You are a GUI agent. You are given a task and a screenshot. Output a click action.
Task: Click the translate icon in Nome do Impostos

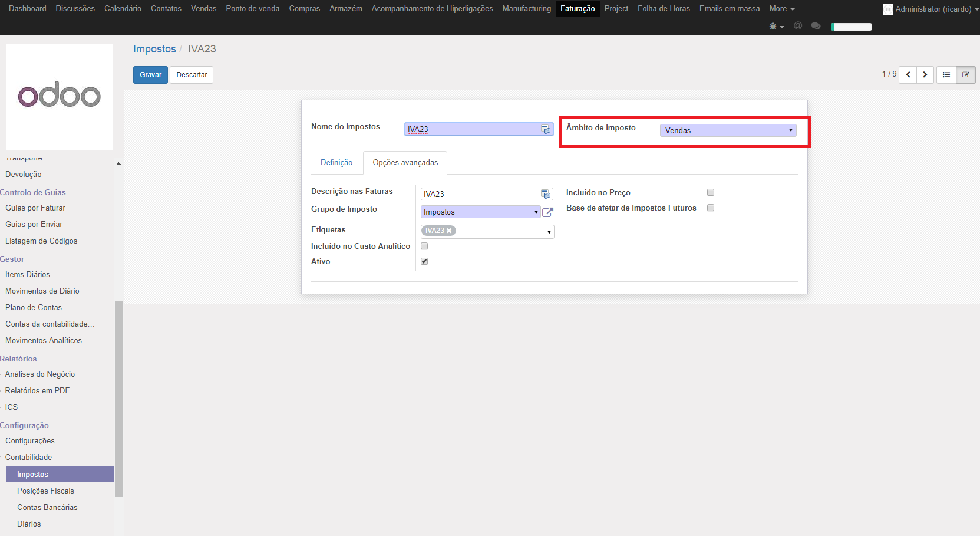pos(546,130)
